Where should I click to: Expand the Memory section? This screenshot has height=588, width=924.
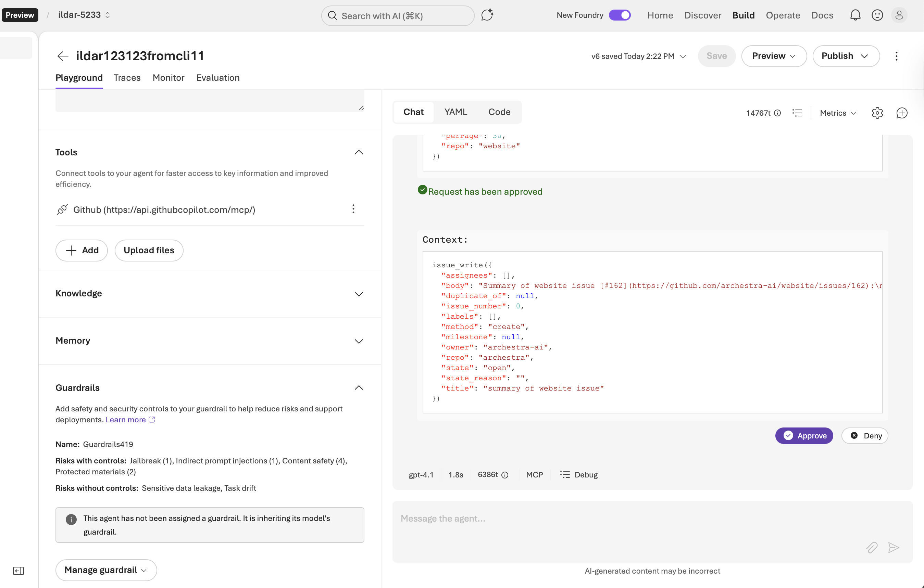pyautogui.click(x=358, y=341)
